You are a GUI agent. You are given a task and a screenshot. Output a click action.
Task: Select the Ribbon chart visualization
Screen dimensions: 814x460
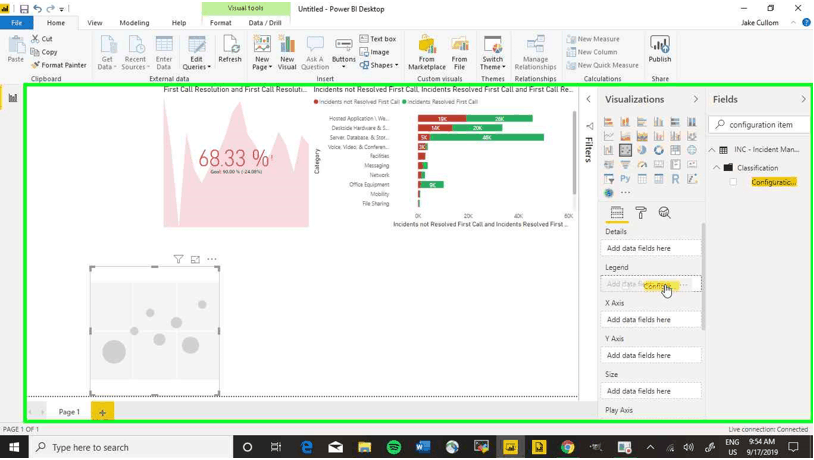(691, 136)
